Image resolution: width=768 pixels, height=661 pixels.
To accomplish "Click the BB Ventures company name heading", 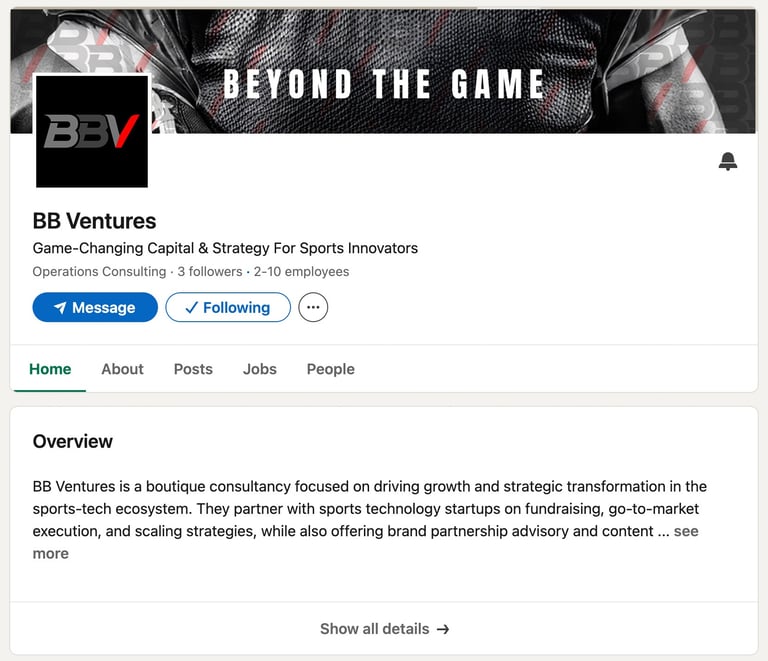I will coord(95,221).
